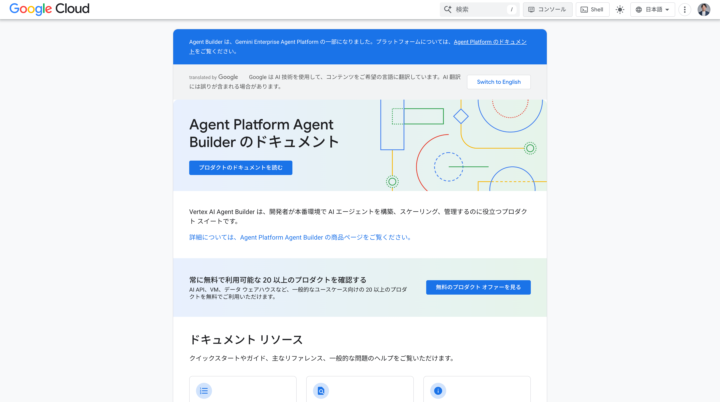The width and height of the screenshot is (720, 402).
Task: Click the 常に無料で利用可能な 20 以上のプロダクト heading
Action: point(278,280)
